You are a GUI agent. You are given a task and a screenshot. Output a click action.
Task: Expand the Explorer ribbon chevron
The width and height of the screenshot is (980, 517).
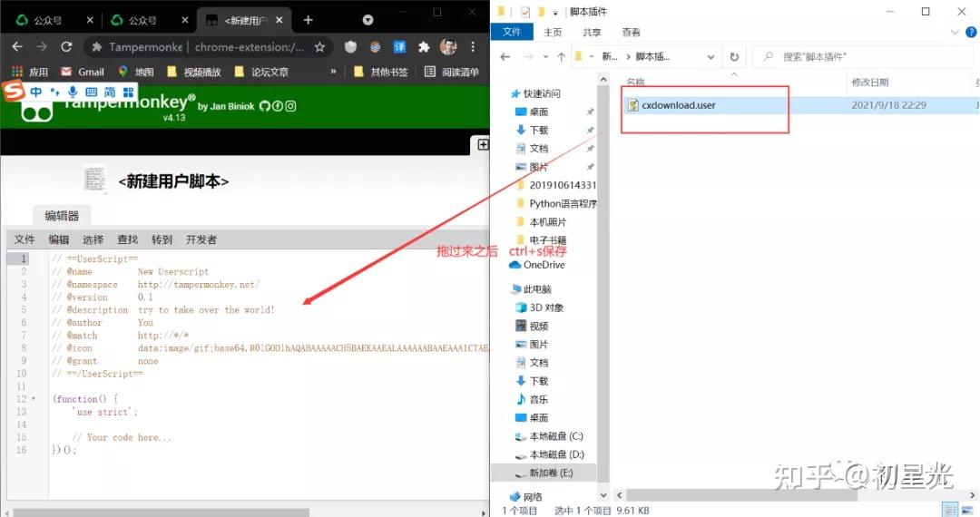[x=955, y=33]
